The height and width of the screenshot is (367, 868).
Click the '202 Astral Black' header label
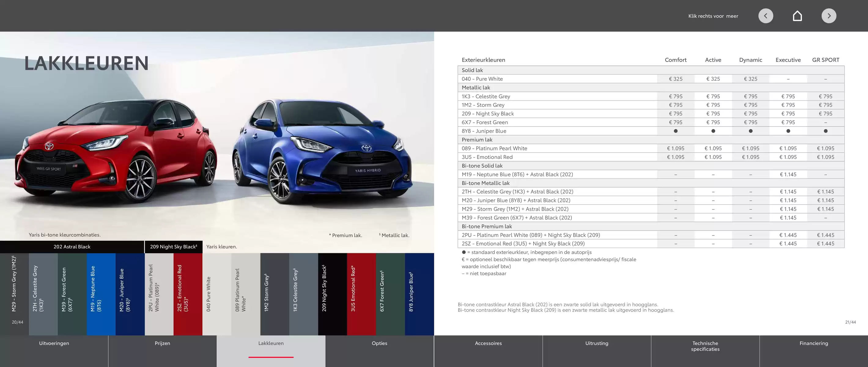72,247
